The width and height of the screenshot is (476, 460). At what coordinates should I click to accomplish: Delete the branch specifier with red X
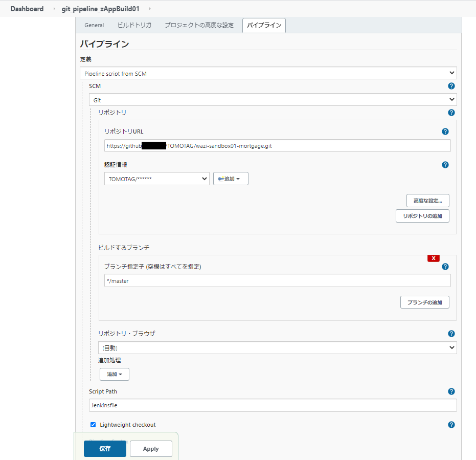coord(433,258)
